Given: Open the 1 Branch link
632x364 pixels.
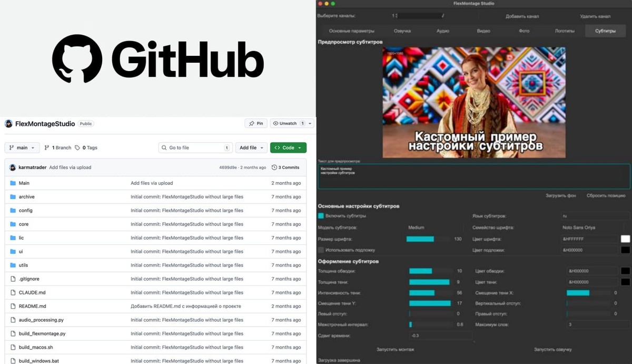Looking at the screenshot, I should coord(58,148).
